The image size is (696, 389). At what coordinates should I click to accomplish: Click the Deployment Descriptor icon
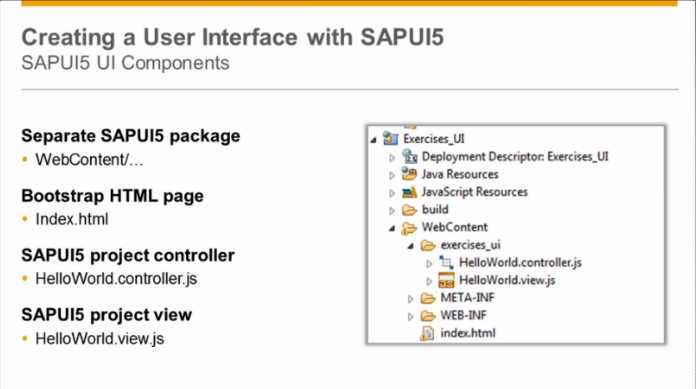click(409, 156)
